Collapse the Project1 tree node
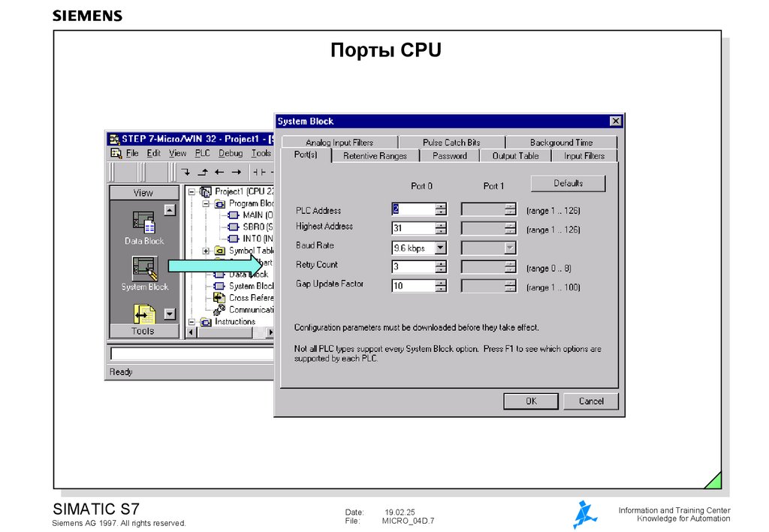The width and height of the screenshot is (769, 532). (x=192, y=191)
